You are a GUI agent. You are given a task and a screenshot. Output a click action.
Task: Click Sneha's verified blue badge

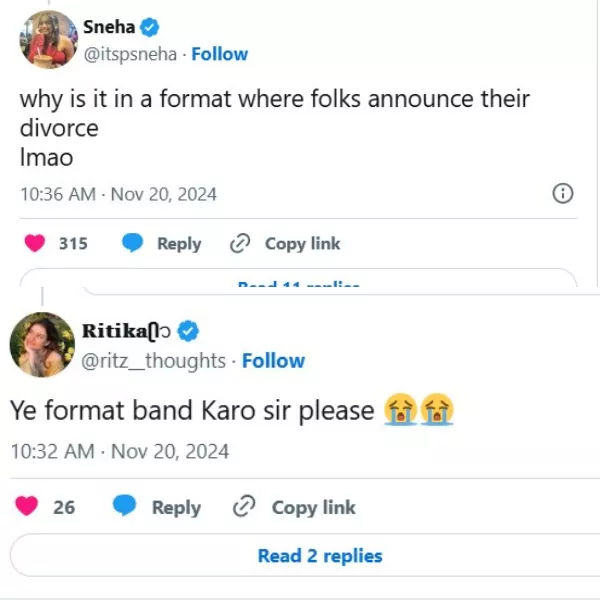click(150, 27)
